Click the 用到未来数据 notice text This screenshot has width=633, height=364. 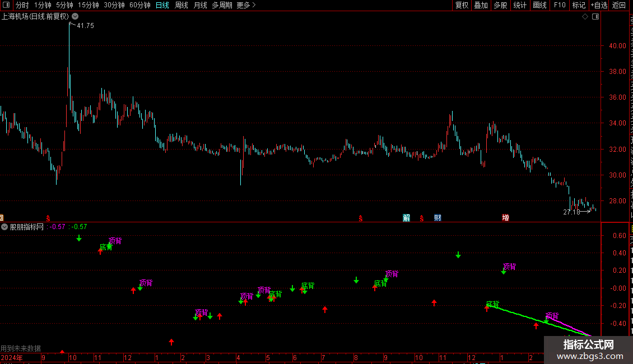click(21, 348)
